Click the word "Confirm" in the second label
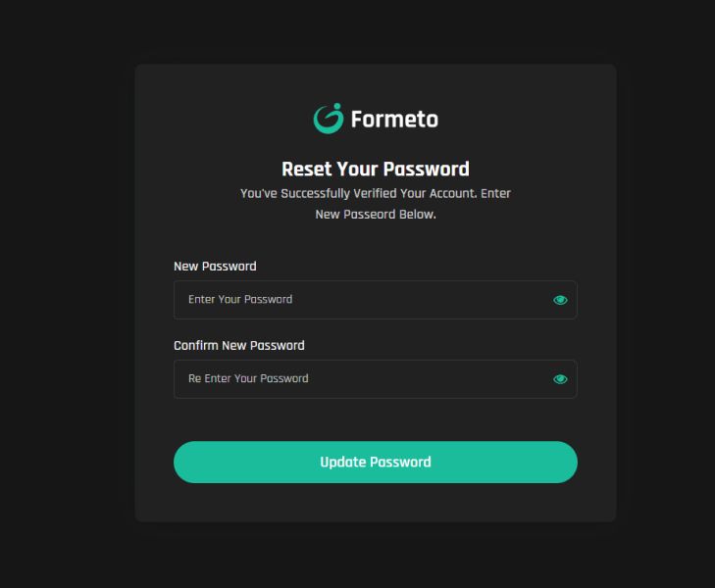 [x=196, y=345]
